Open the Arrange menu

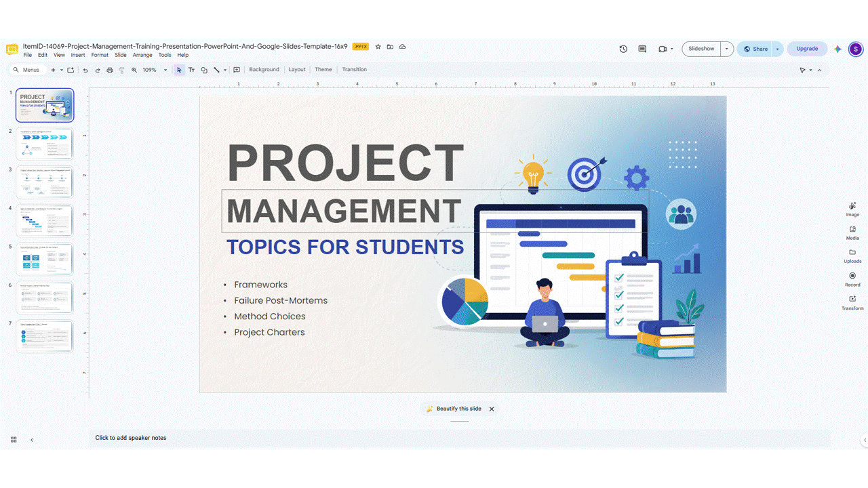142,55
